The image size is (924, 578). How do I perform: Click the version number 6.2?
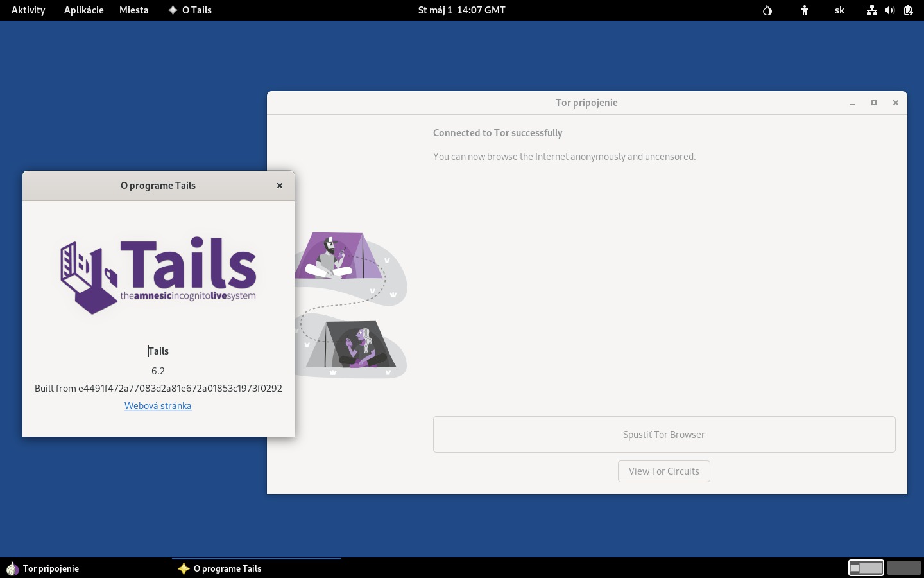point(158,371)
